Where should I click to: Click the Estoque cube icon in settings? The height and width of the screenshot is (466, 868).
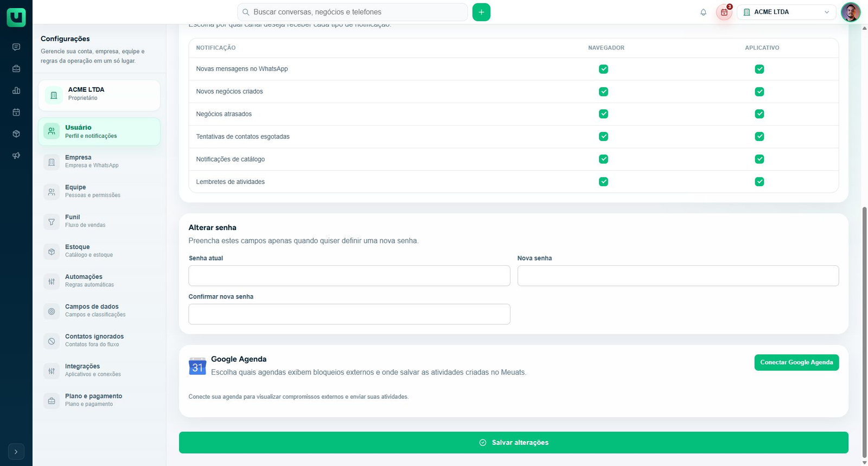[x=52, y=251]
